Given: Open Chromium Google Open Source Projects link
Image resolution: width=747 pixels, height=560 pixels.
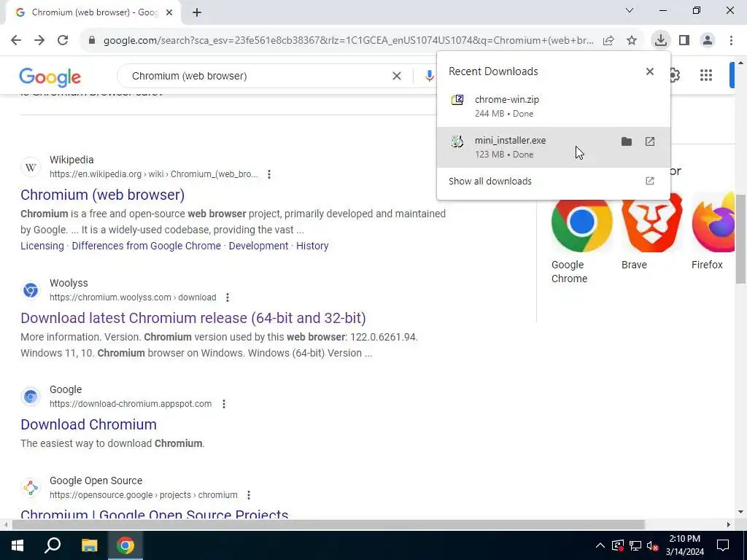Looking at the screenshot, I should coord(155,514).
